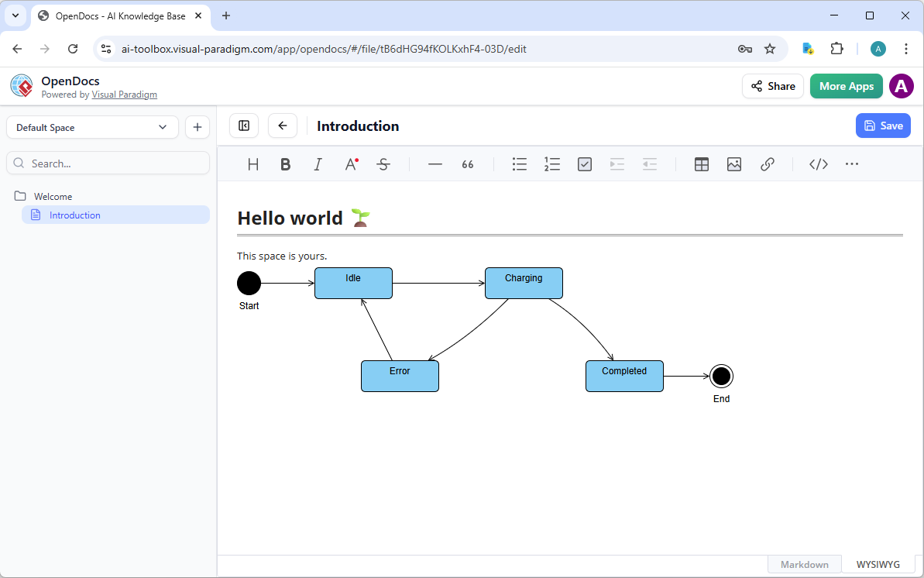Open the overflow menu with three dots

point(851,163)
